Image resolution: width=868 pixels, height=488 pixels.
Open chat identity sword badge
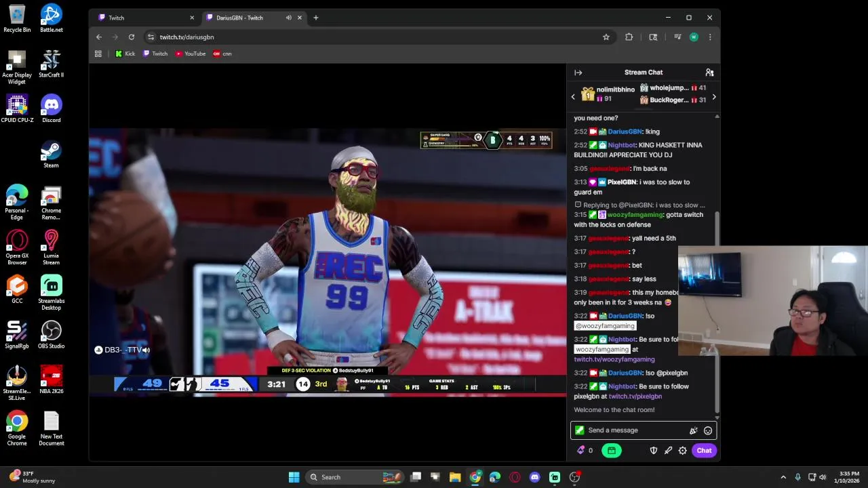point(579,430)
